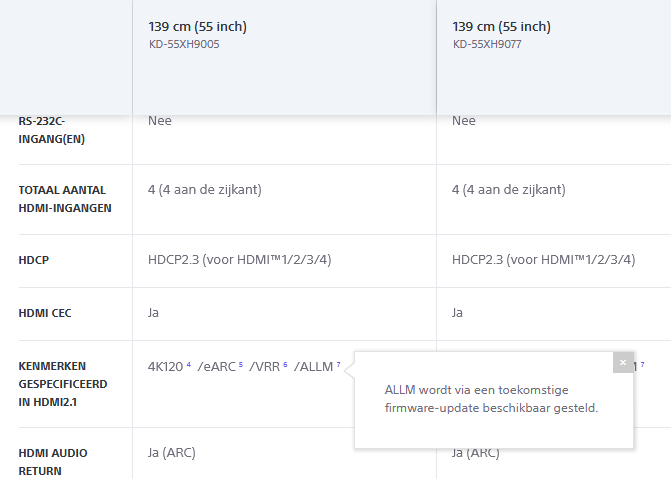Click HDCP2.3 value for KD-55XH9005
The width and height of the screenshot is (671, 479).
[x=240, y=260]
